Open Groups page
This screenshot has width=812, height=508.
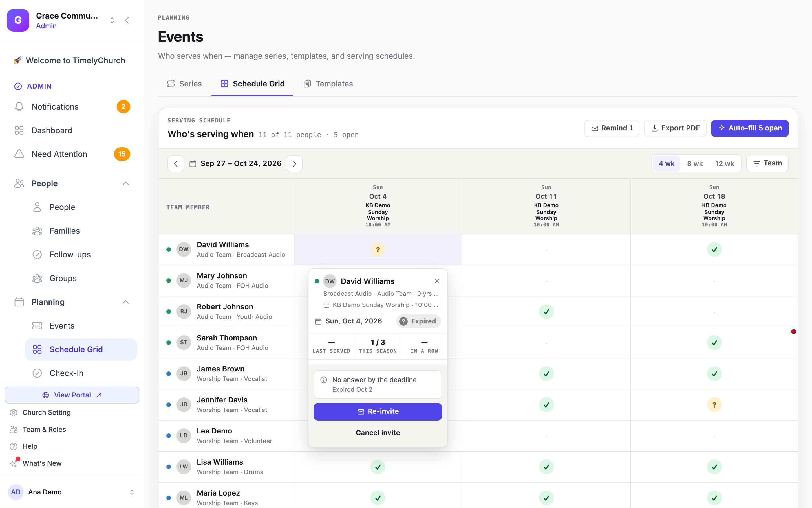coord(81,278)
